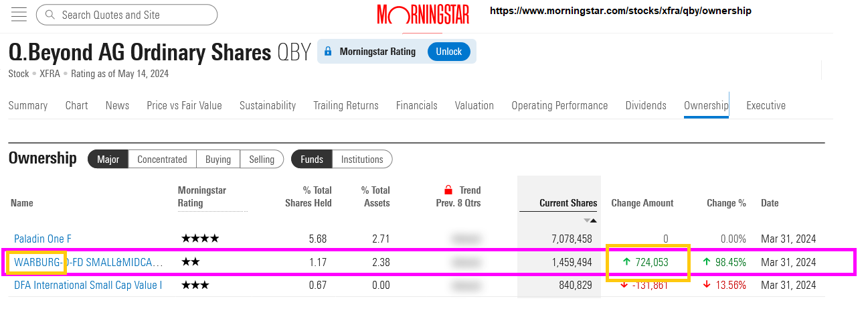Viewport: 868px width, 315px height.
Task: Sort by Change Amount column header
Action: [x=642, y=203]
